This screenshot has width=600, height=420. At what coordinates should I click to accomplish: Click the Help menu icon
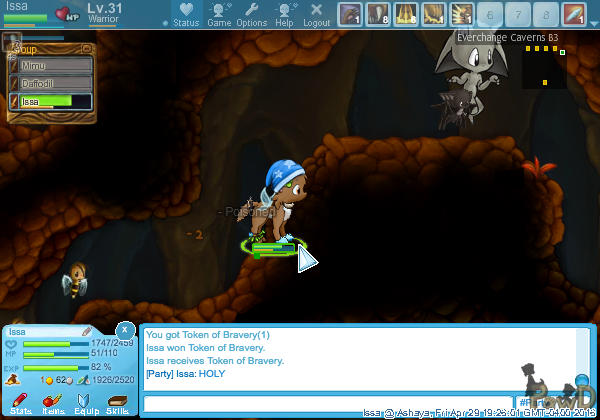(284, 14)
